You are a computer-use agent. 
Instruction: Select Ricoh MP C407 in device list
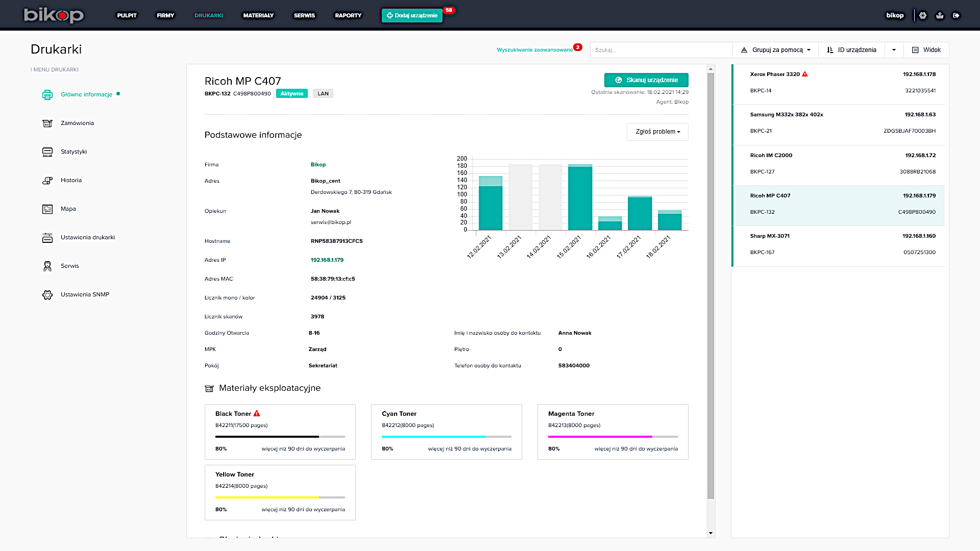tap(839, 206)
